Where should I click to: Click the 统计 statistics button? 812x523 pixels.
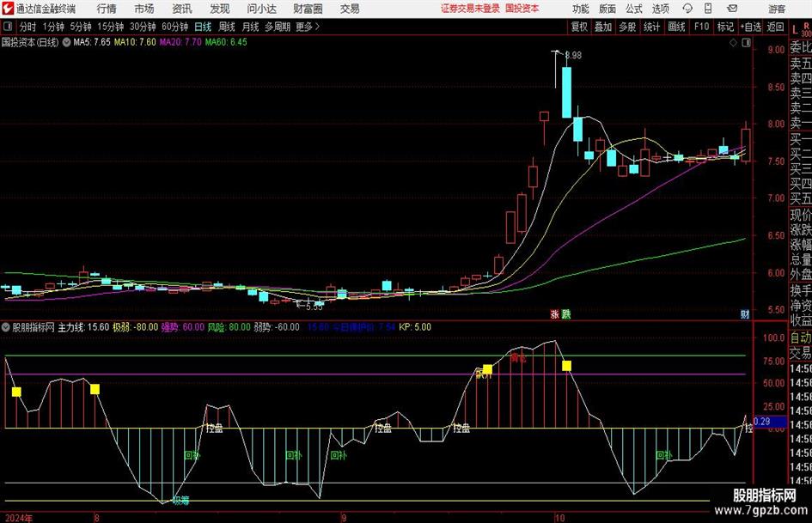click(651, 27)
